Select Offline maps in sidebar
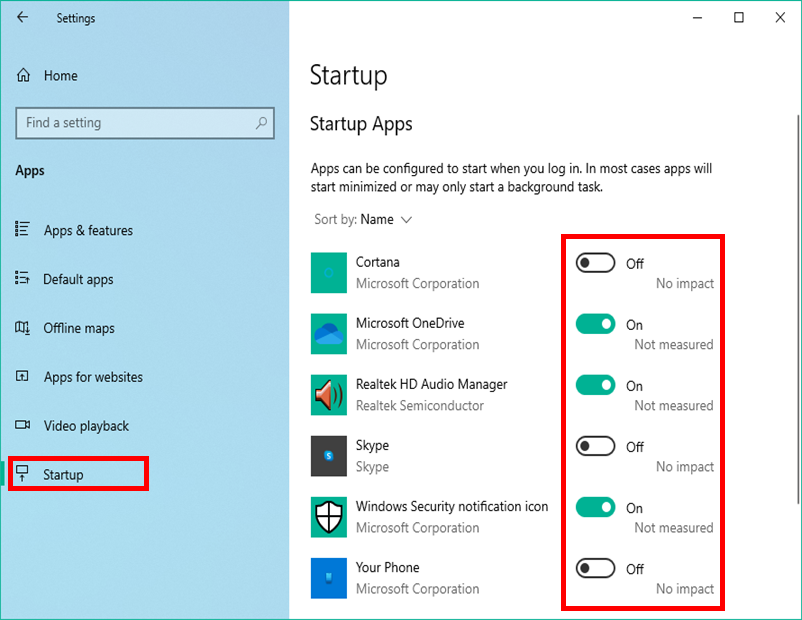Screen dimensions: 802x620 (x=79, y=329)
